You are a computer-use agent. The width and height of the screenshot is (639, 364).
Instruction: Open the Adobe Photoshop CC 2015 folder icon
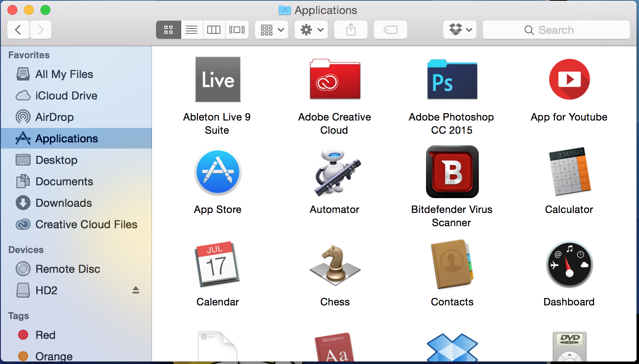pyautogui.click(x=452, y=79)
